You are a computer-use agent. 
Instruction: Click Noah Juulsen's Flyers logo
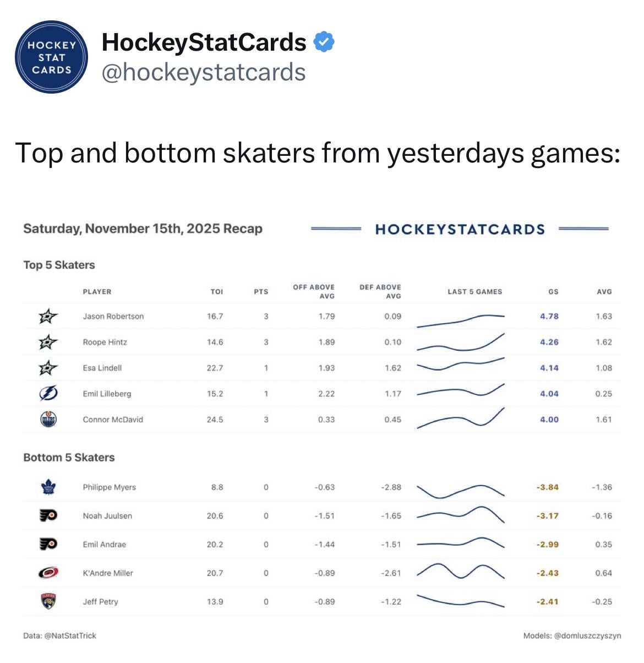48,516
